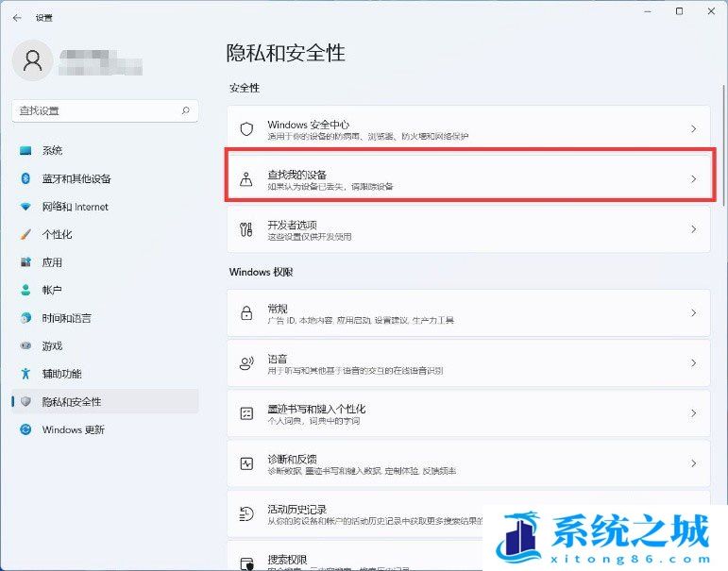Click the 应用 apps icon
The height and width of the screenshot is (571, 728).
tap(25, 262)
